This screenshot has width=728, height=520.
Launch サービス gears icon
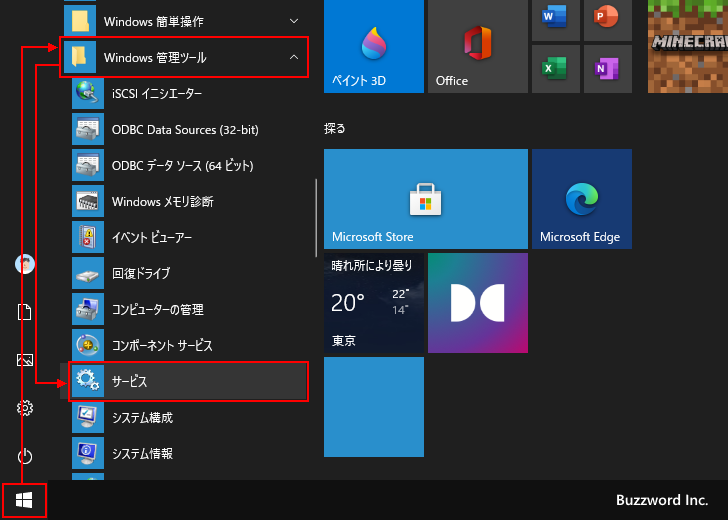pos(88,381)
